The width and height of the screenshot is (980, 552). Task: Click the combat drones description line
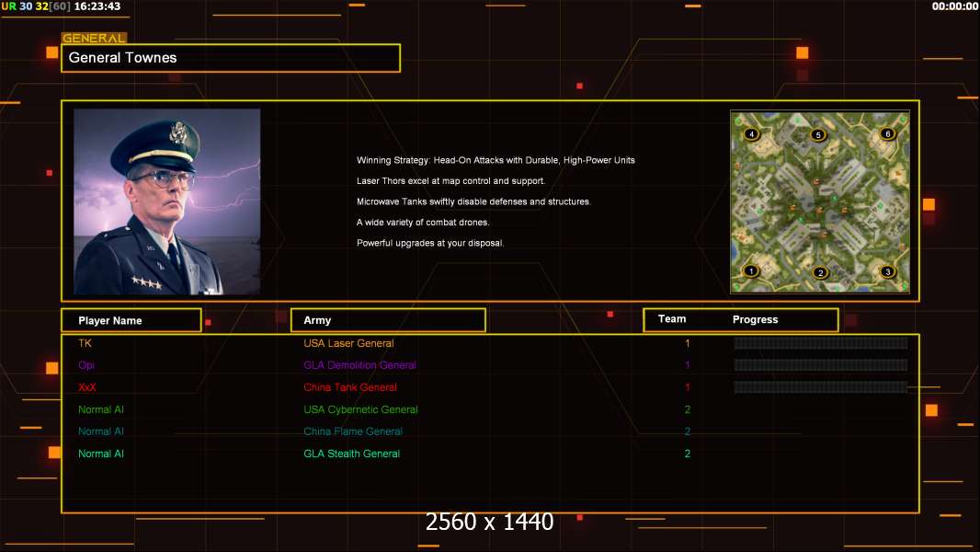pyautogui.click(x=423, y=222)
